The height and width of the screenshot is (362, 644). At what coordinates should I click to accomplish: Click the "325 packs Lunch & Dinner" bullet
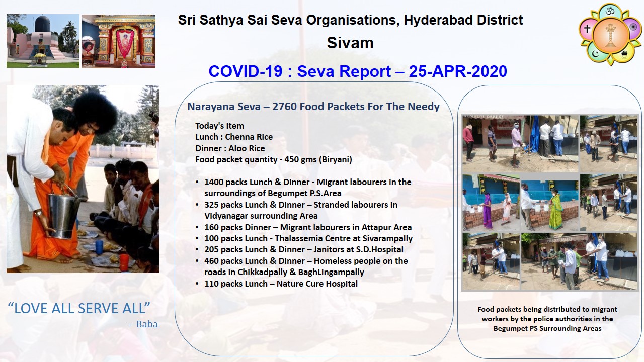click(x=297, y=210)
